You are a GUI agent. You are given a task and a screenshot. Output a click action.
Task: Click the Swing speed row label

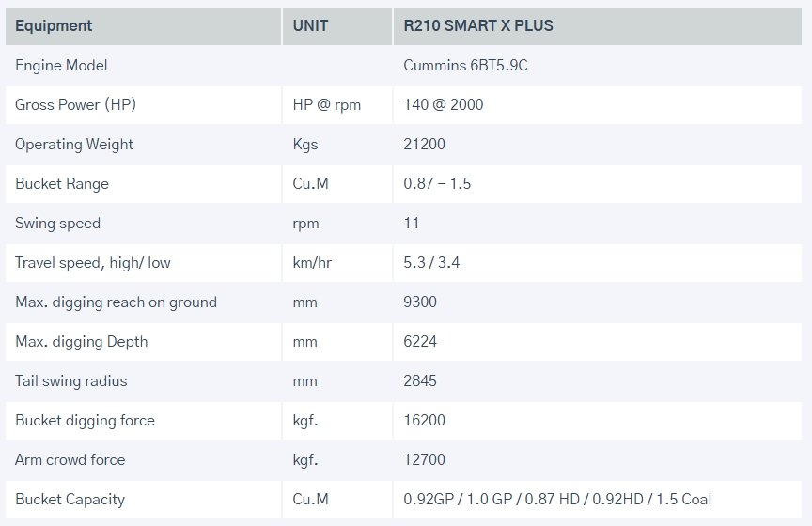click(57, 224)
